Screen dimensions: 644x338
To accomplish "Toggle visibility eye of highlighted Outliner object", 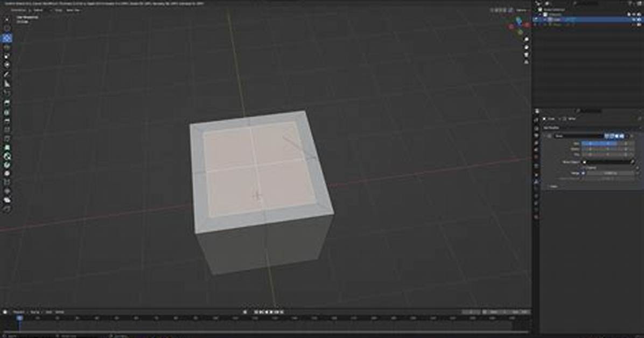I will [634, 19].
